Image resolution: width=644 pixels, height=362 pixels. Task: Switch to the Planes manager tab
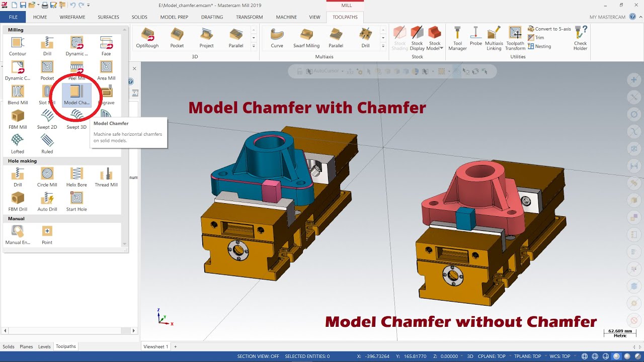tap(26, 346)
